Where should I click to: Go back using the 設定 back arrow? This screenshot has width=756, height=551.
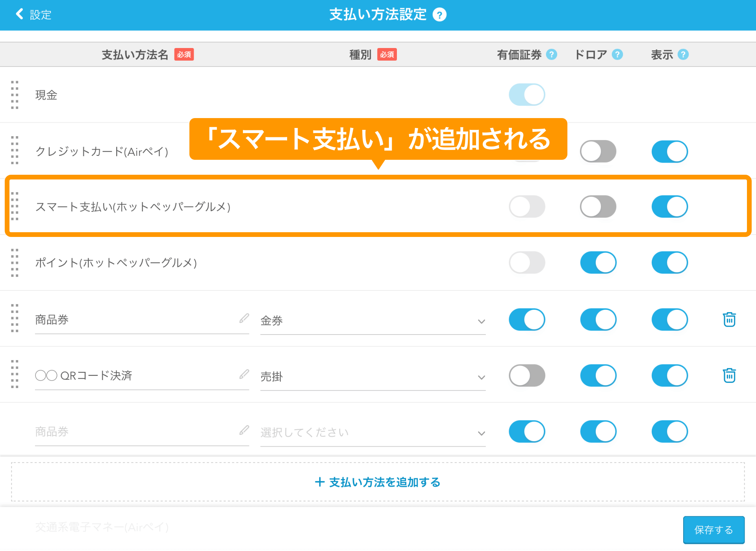coord(19,14)
